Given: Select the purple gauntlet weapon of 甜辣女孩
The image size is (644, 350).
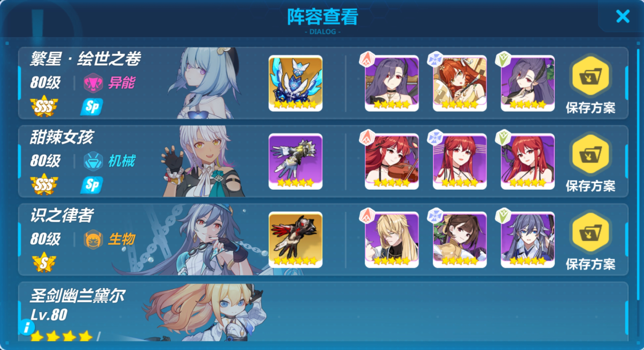Looking at the screenshot, I should [295, 162].
